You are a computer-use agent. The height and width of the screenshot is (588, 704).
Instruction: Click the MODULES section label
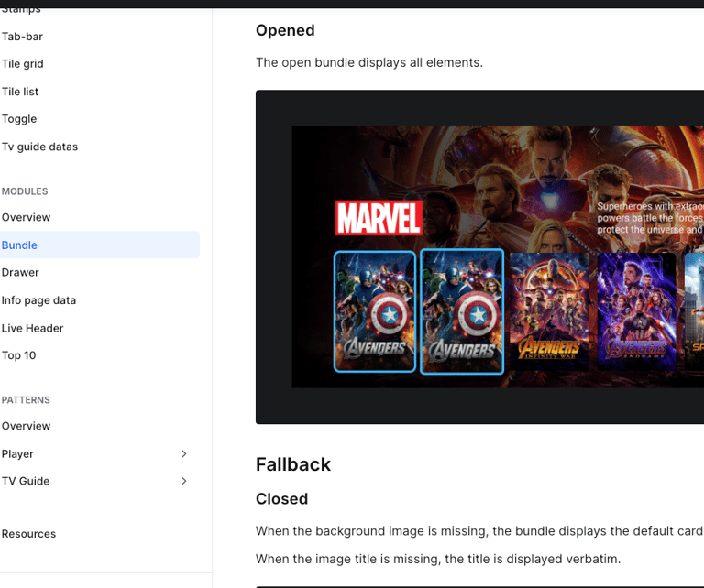(25, 191)
